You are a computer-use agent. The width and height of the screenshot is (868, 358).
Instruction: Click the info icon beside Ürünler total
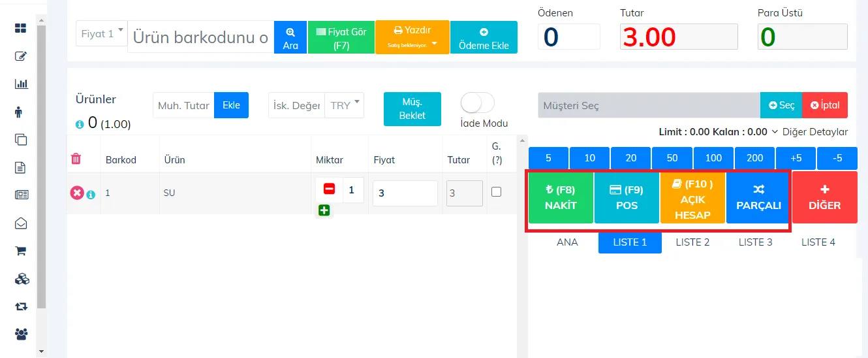pyautogui.click(x=80, y=123)
